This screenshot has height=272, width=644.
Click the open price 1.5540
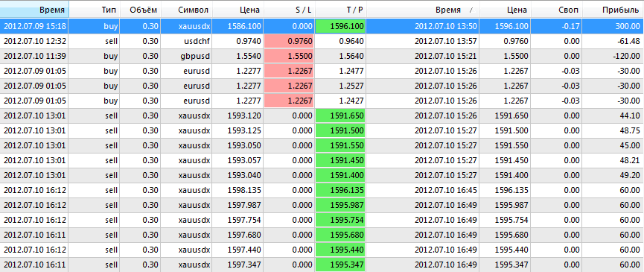[x=249, y=57]
